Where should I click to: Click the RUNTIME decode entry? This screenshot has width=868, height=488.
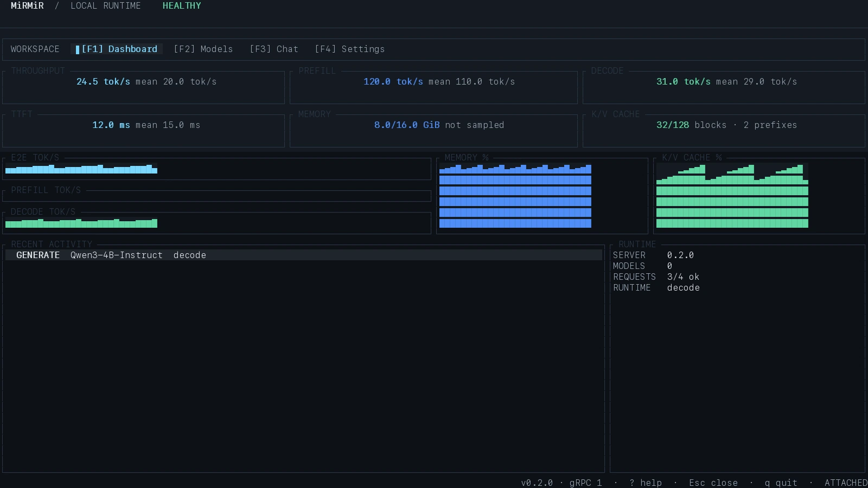coord(656,287)
